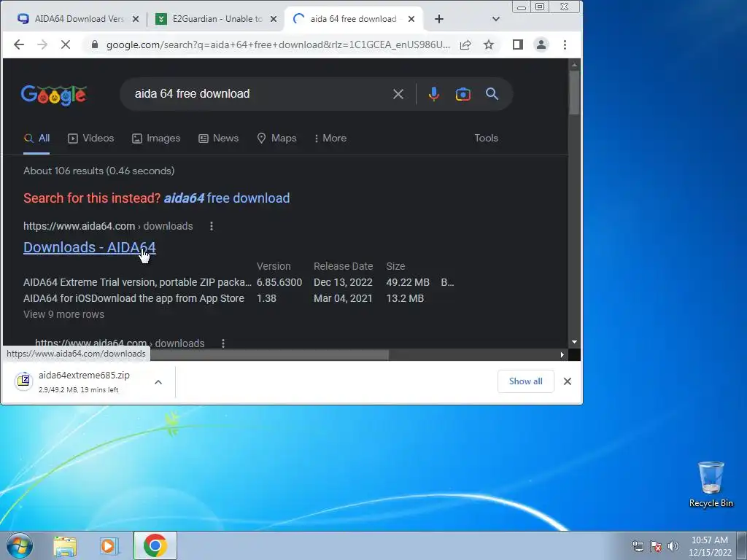This screenshot has height=560, width=747.
Task: Expand the More search categories
Action: pos(330,138)
